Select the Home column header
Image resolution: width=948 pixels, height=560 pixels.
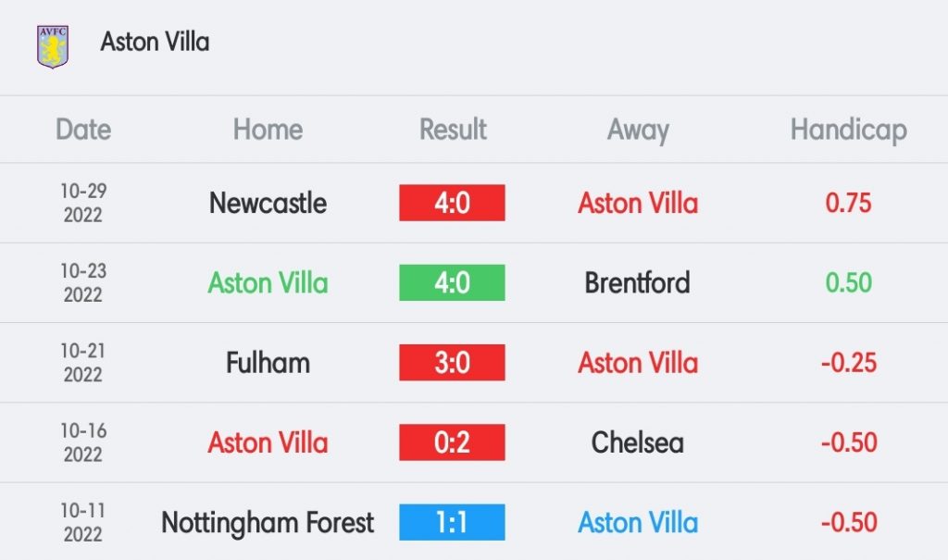point(268,130)
